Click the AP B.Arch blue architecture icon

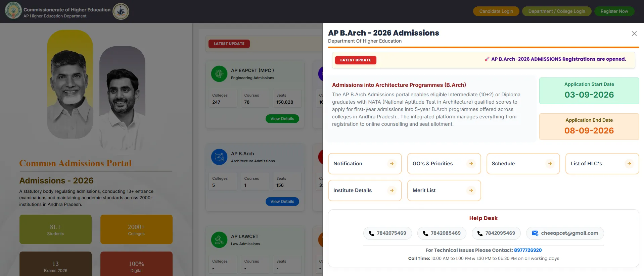[x=219, y=157]
